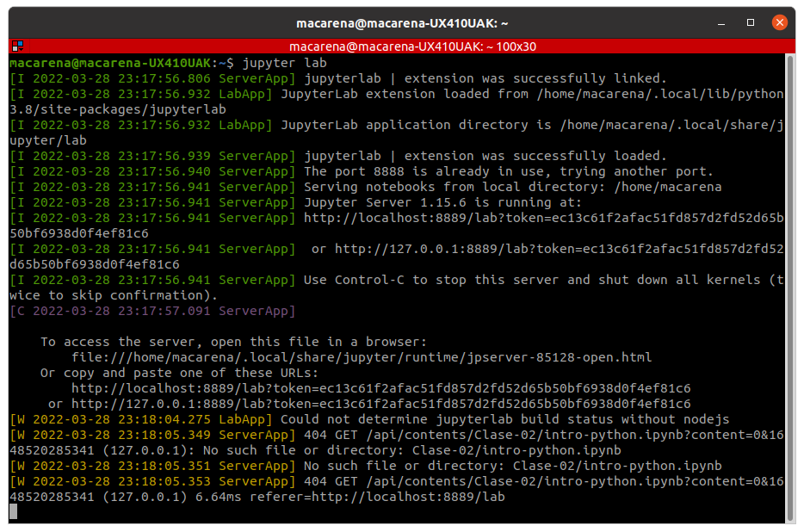Click 'Could not determine jupyterlab build status without nodejs'
The image size is (804, 532).
click(505, 419)
